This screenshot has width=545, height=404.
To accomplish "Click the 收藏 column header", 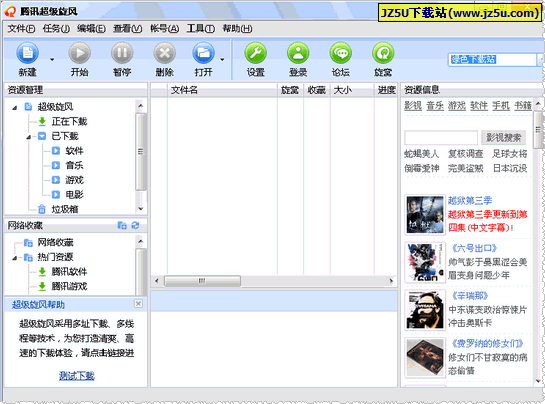I will click(317, 90).
